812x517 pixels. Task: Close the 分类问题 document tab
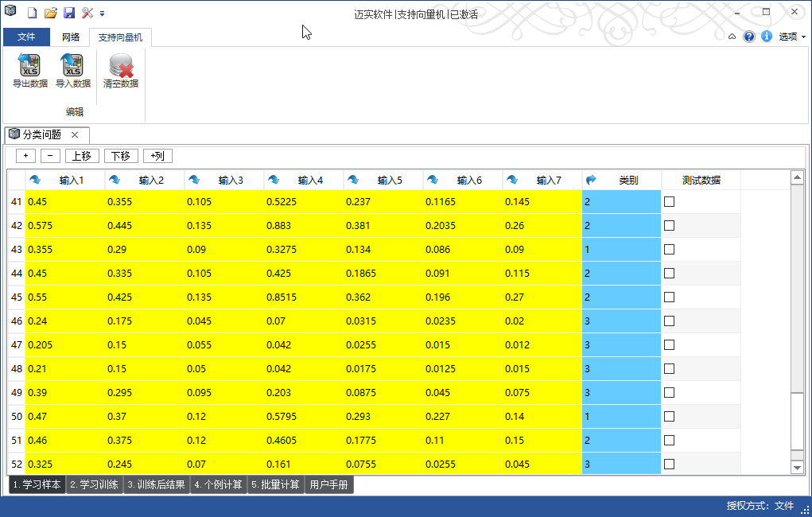[x=75, y=135]
